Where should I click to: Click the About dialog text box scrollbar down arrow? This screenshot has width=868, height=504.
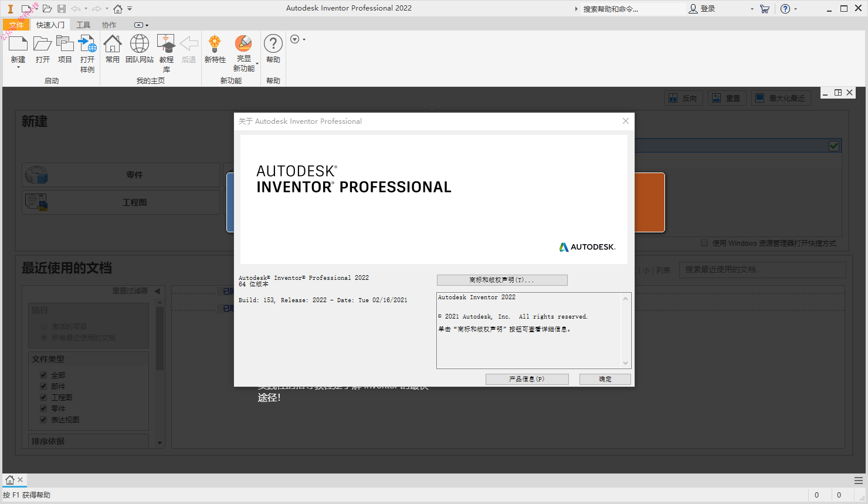coord(626,363)
